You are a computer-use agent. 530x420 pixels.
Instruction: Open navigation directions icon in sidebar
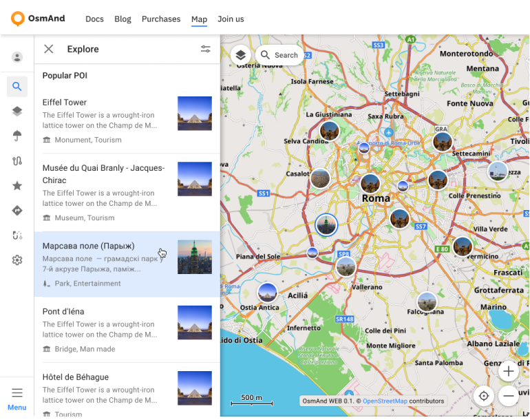point(17,211)
